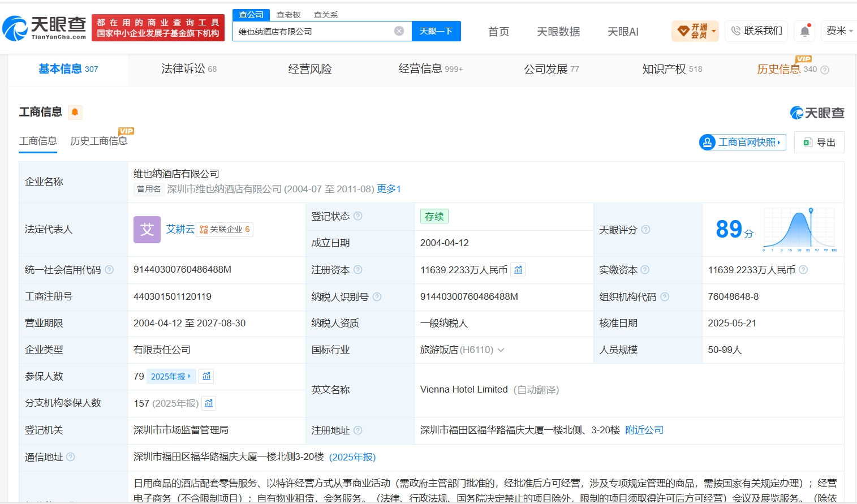The height and width of the screenshot is (504, 857).
Task: Open the 历史信息 VIP tab
Action: [787, 69]
